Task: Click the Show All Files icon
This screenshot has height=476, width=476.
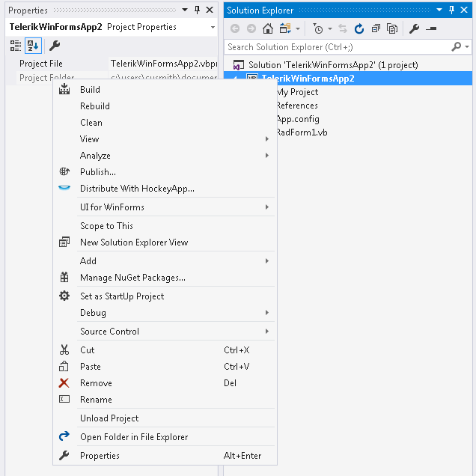Action: pos(392,28)
